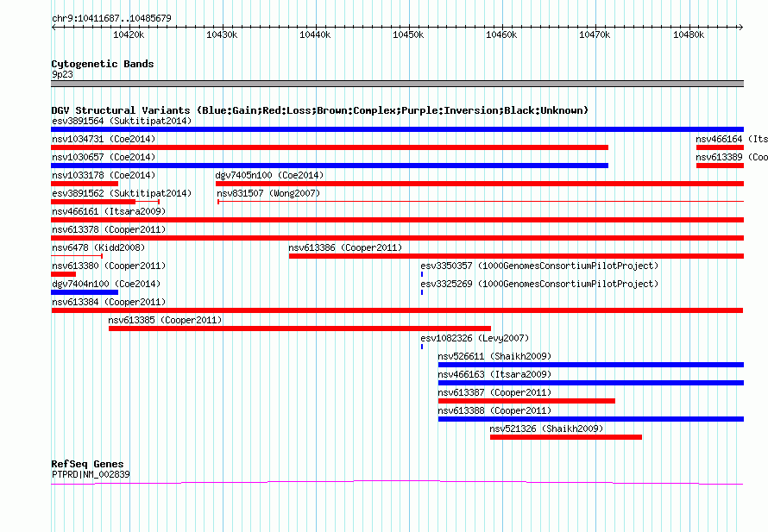Open the nsv613385 (Cooper2011) label
The width and height of the screenshot is (768, 532).
[x=165, y=320]
